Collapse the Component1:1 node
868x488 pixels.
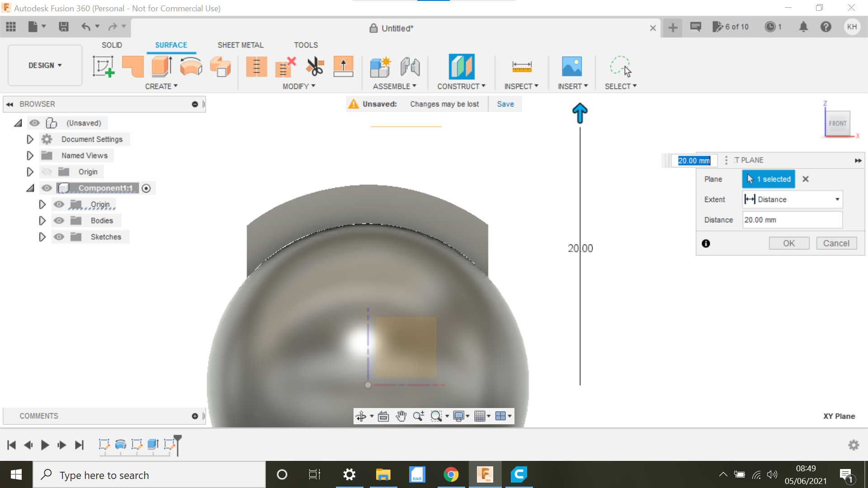[x=30, y=188]
